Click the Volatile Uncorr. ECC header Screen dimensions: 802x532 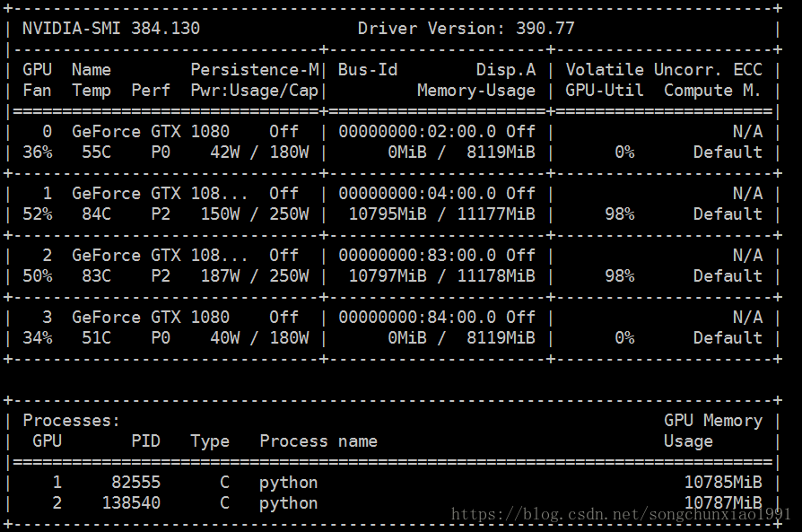(x=664, y=70)
